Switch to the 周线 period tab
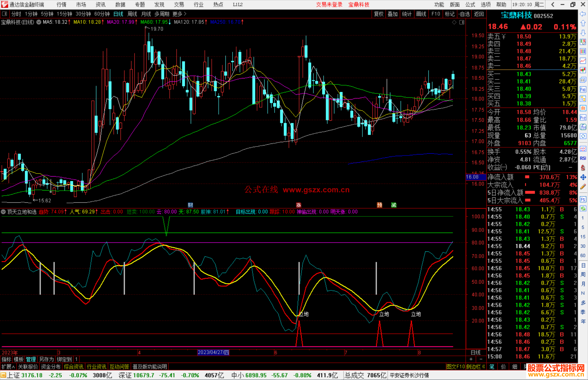 pyautogui.click(x=132, y=14)
